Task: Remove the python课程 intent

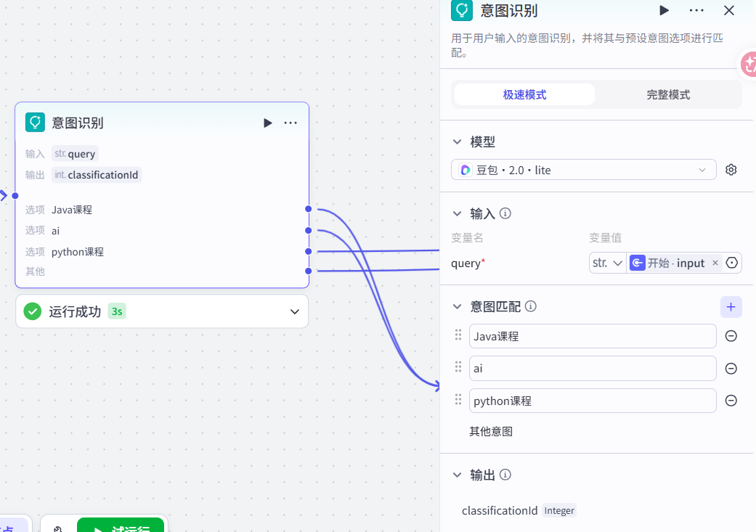Action: (x=731, y=401)
